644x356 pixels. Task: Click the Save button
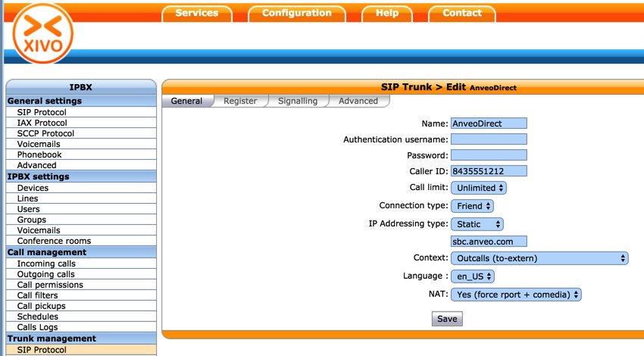pos(447,319)
